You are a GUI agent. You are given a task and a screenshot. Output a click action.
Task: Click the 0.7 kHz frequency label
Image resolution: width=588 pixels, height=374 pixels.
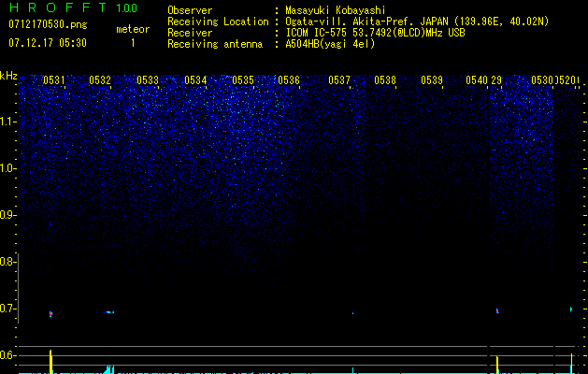tap(7, 309)
